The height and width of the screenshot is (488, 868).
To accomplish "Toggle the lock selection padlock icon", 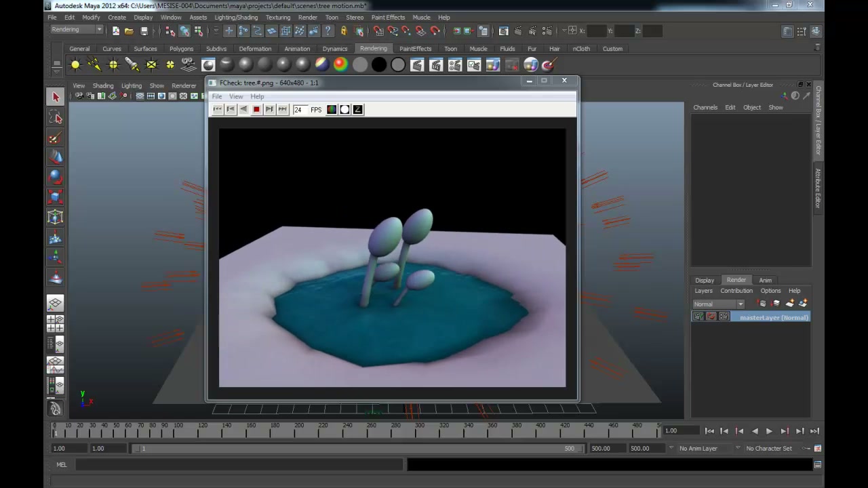I will [343, 30].
